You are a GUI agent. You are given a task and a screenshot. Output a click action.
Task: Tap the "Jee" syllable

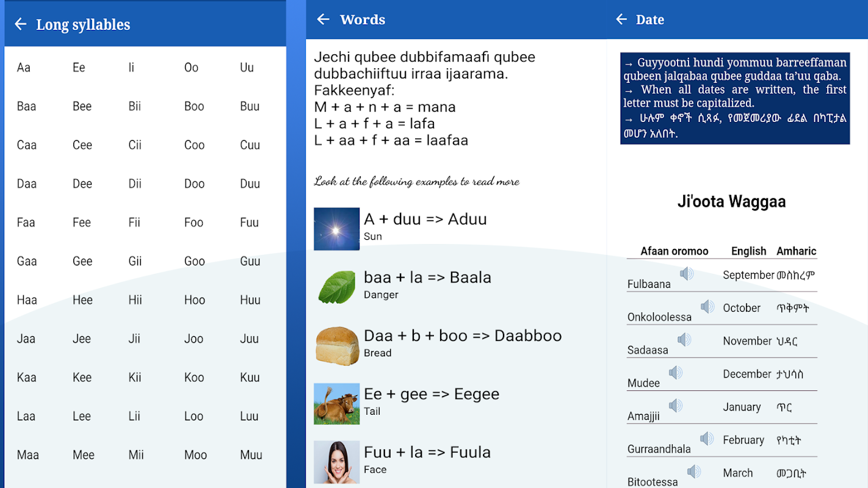point(81,339)
